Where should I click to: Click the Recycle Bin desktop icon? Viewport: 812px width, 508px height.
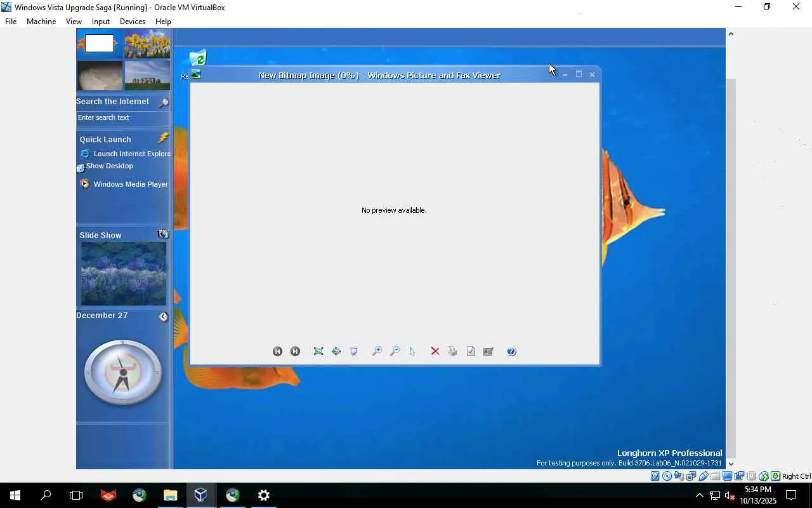(x=198, y=58)
